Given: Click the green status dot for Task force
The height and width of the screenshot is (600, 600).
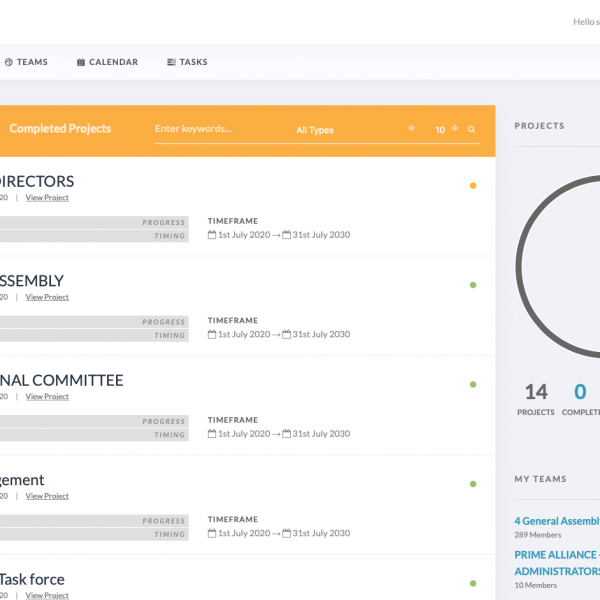Looking at the screenshot, I should point(473,584).
